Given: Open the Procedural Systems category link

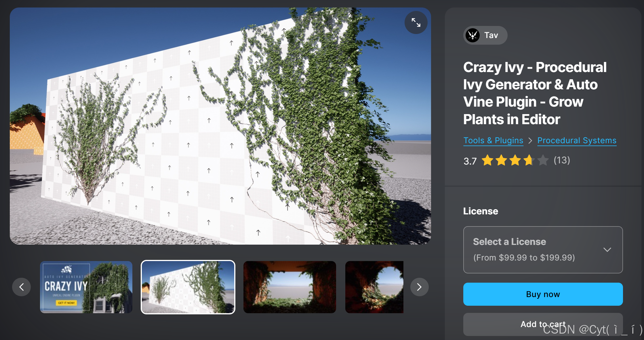Looking at the screenshot, I should tap(577, 141).
